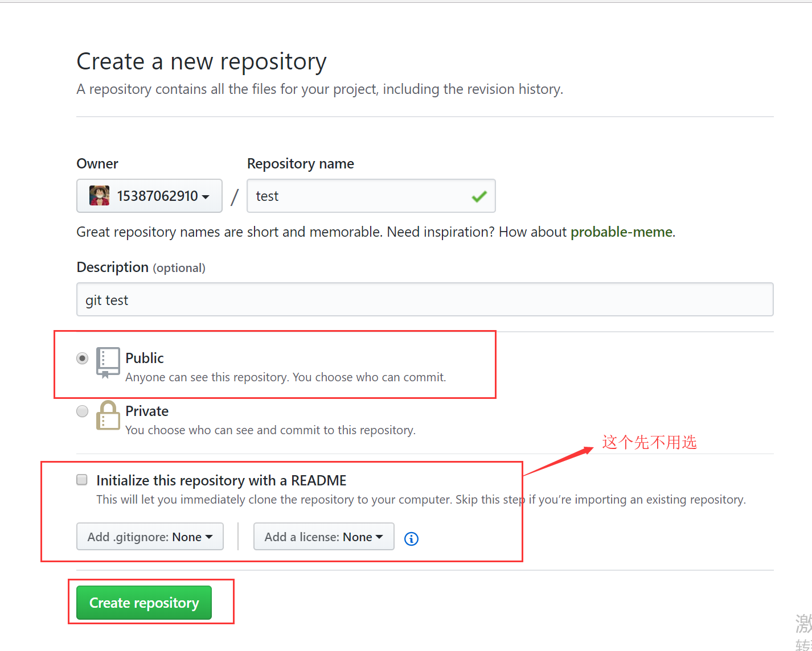This screenshot has width=812, height=651.
Task: Click the Public label text
Action: click(145, 358)
